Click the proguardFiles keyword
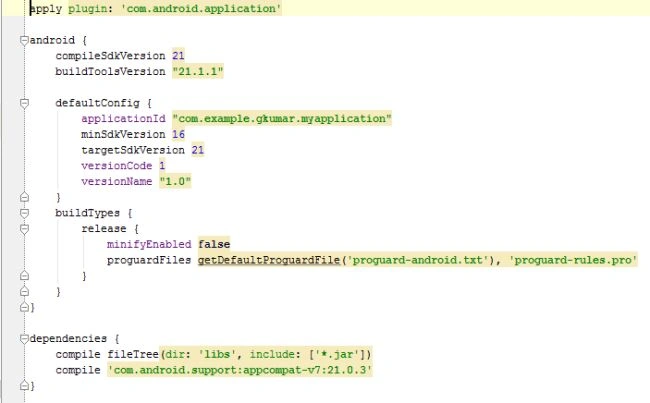This screenshot has width=650, height=403. 149,260
